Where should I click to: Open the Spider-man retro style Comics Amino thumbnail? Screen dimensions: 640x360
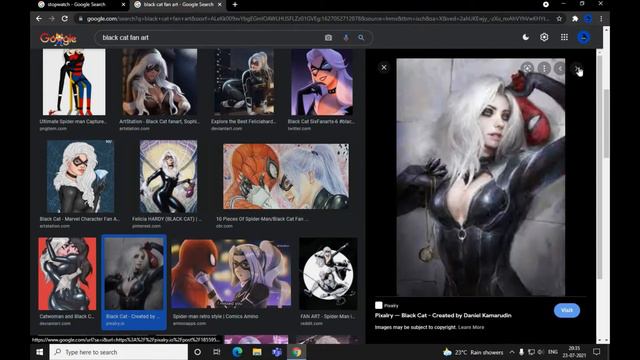click(x=231, y=274)
